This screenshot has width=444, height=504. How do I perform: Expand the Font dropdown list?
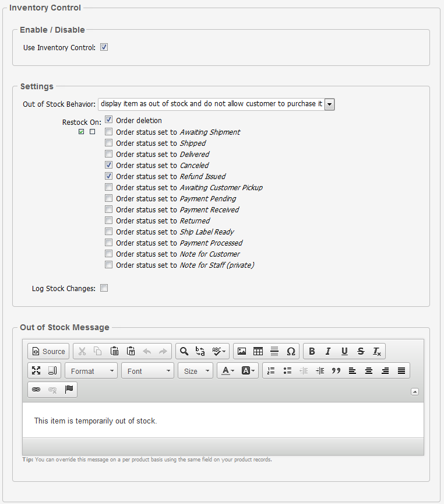tap(147, 371)
